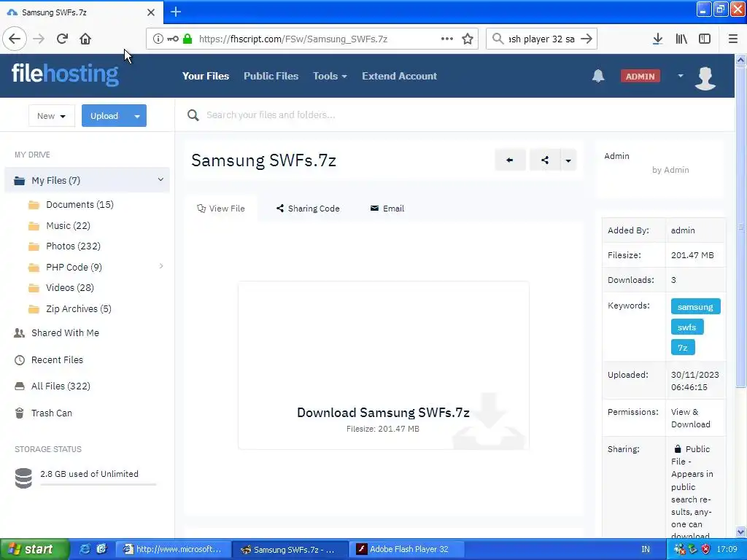Open the page actions three-dot menu
The width and height of the screenshot is (747, 560).
[447, 39]
